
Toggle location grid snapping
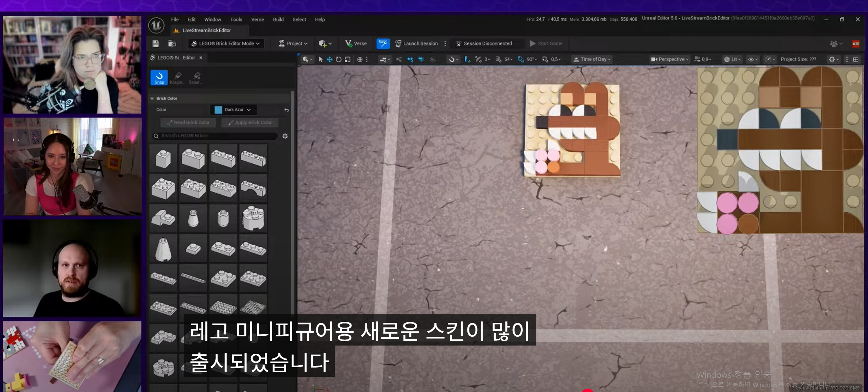point(498,59)
